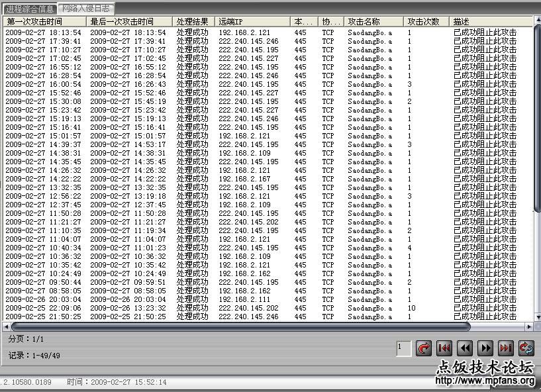Click the horizontal scrollbar right arrow
This screenshot has width=541, height=392.
tap(529, 326)
